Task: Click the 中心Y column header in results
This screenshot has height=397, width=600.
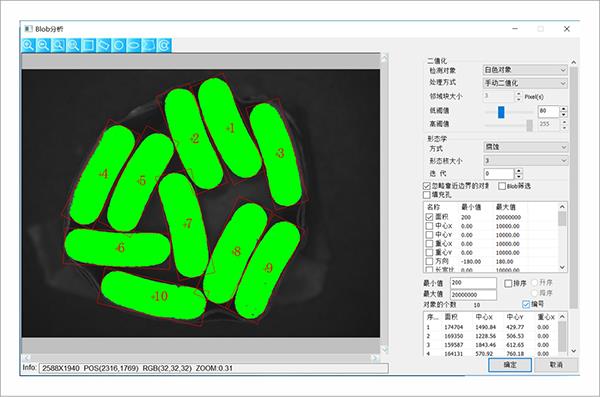Action: tap(515, 317)
